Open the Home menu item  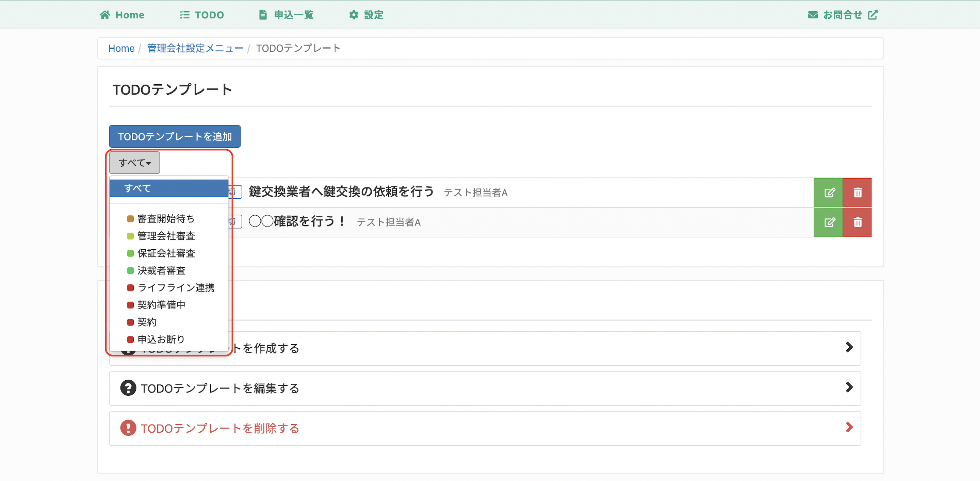click(x=122, y=15)
